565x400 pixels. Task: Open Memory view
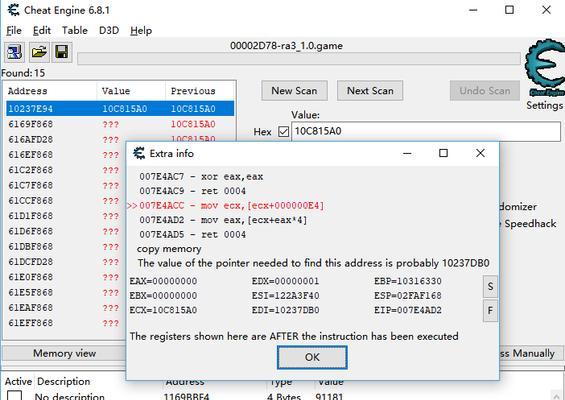64,354
